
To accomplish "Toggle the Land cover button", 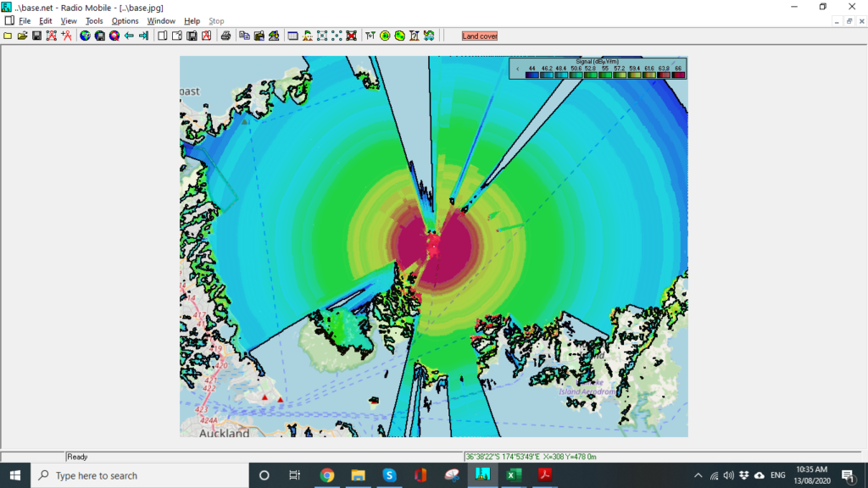I will (480, 36).
